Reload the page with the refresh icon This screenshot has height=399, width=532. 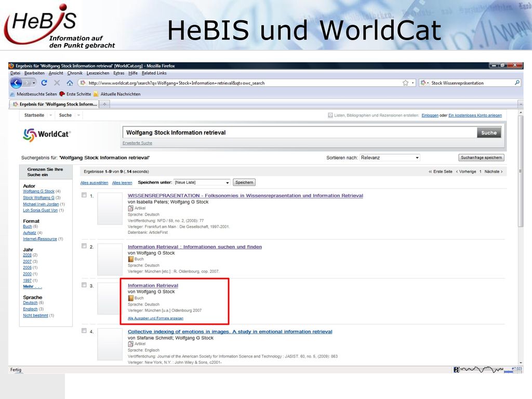pos(44,83)
